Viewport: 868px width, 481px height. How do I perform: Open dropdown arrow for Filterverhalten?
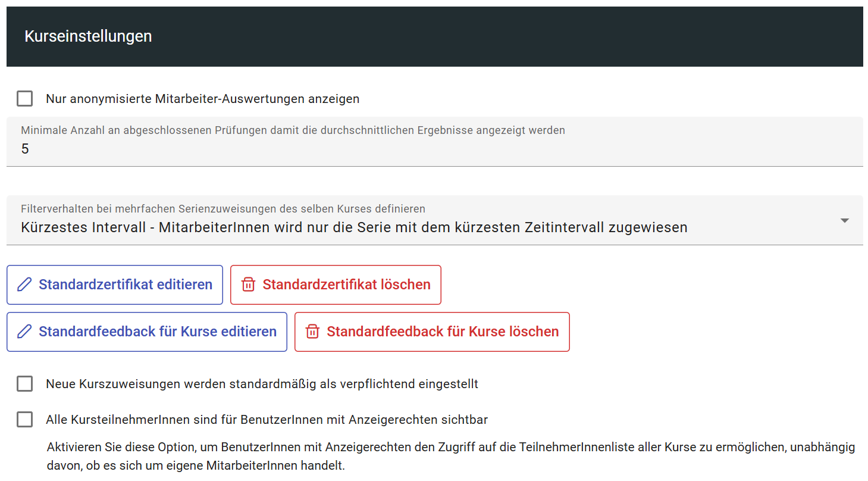click(844, 220)
